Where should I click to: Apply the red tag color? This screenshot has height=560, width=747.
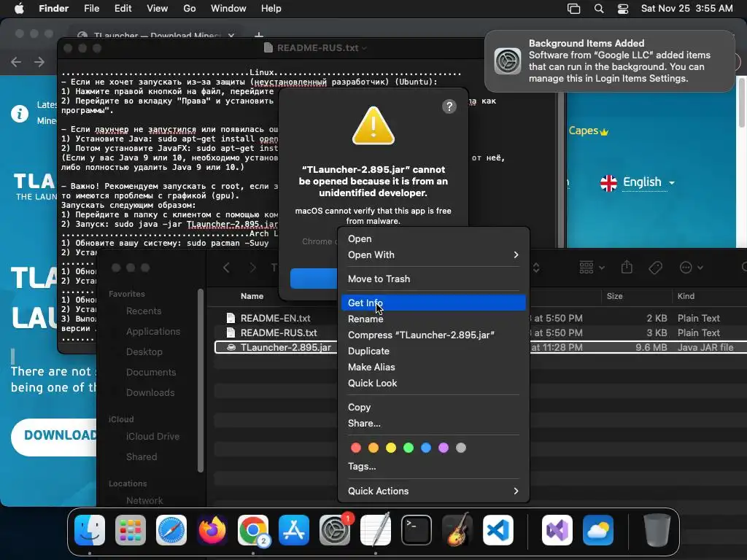[x=356, y=448]
